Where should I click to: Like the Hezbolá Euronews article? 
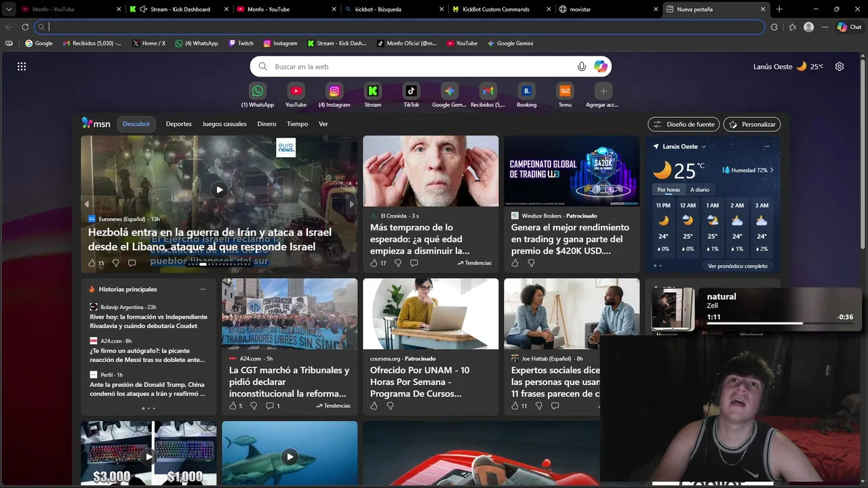92,263
